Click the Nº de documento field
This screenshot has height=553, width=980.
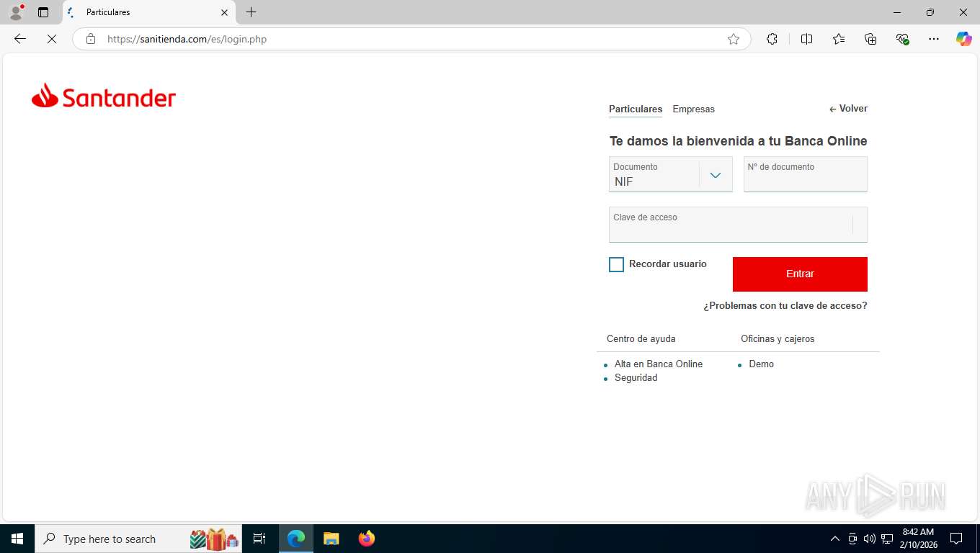[x=805, y=174]
